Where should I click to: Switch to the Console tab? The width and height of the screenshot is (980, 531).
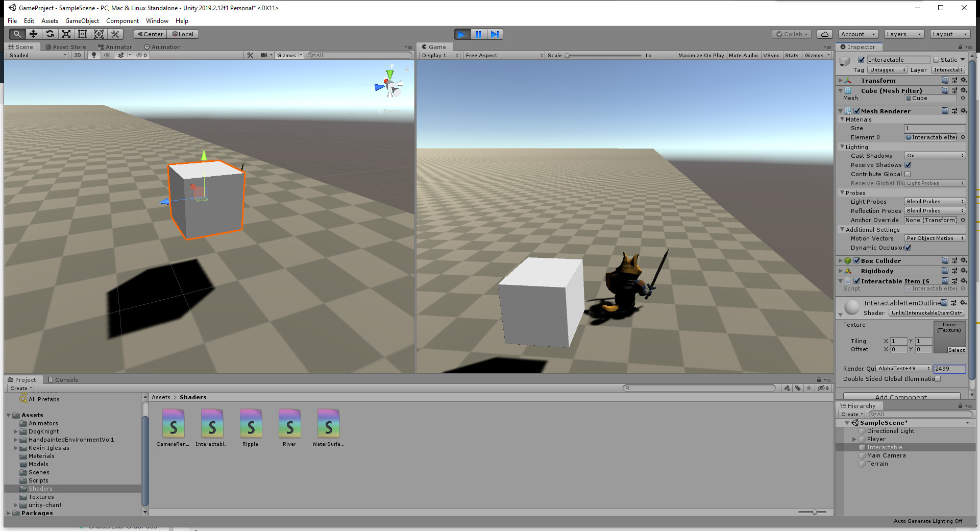click(63, 380)
